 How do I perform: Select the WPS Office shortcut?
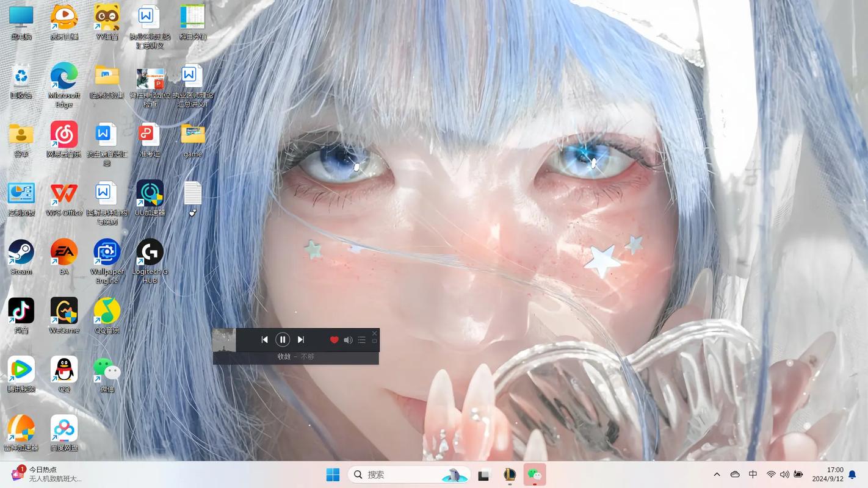pos(64,198)
